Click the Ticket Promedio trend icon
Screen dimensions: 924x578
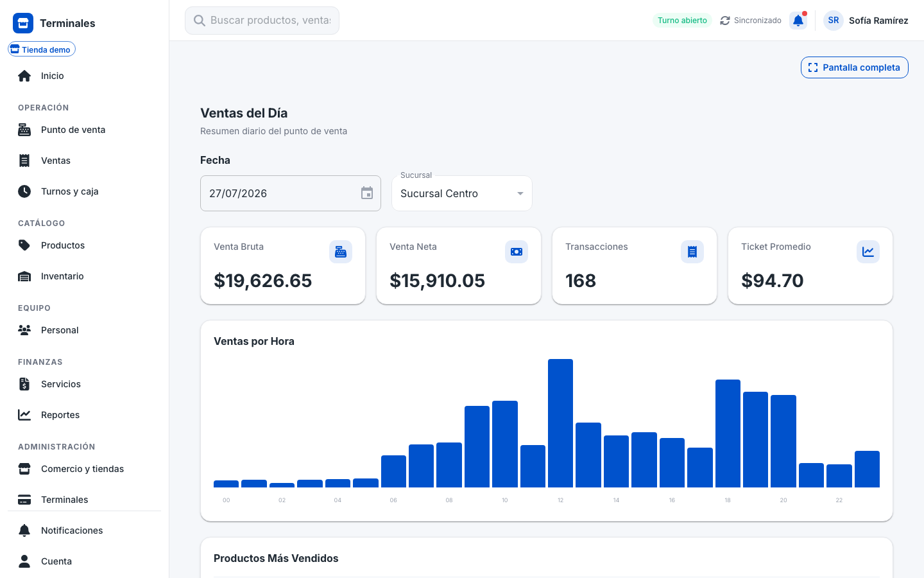coord(868,252)
